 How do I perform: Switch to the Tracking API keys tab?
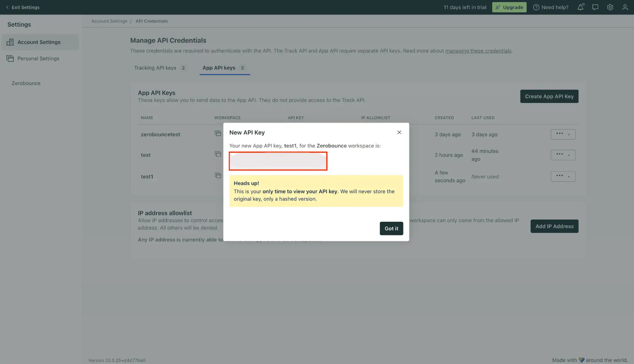pyautogui.click(x=155, y=68)
